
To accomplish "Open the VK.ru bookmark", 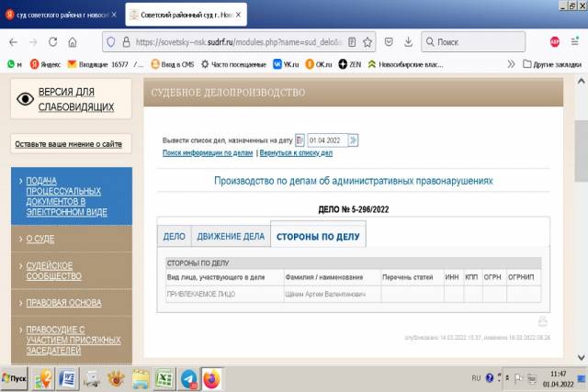I will coord(286,63).
